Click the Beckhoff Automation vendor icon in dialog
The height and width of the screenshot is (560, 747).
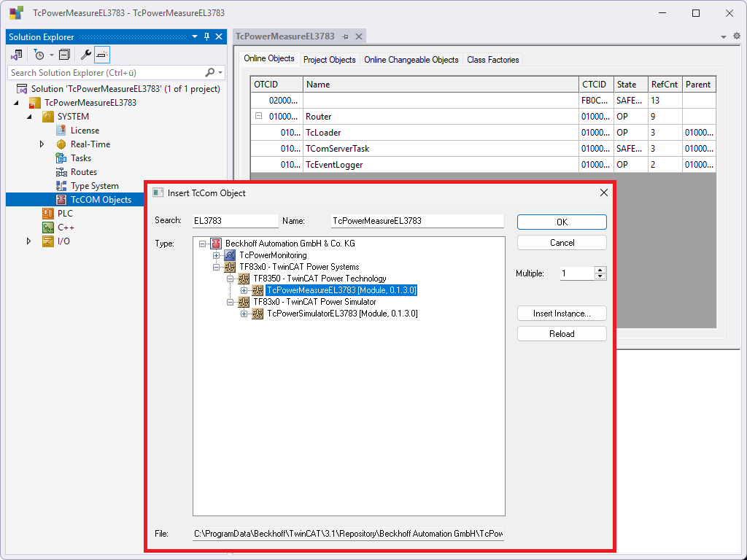[216, 244]
